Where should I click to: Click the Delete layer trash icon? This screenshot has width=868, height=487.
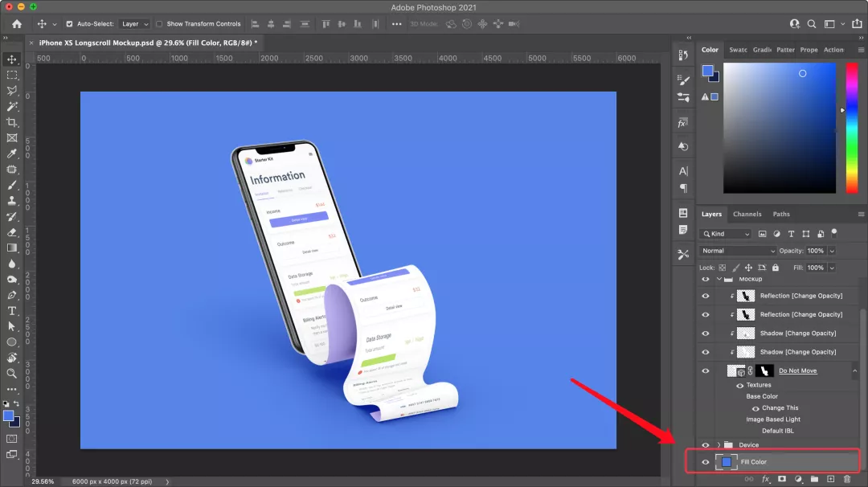coord(846,479)
